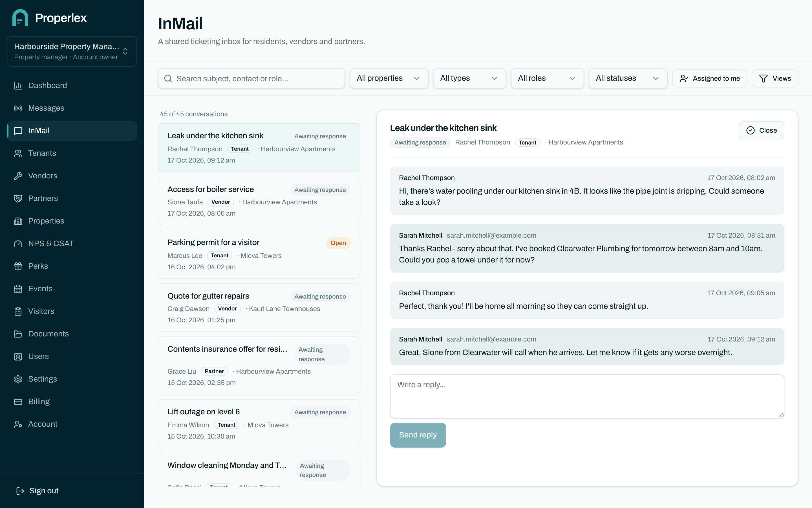Open the Billing page
812x508 pixels.
click(72, 402)
